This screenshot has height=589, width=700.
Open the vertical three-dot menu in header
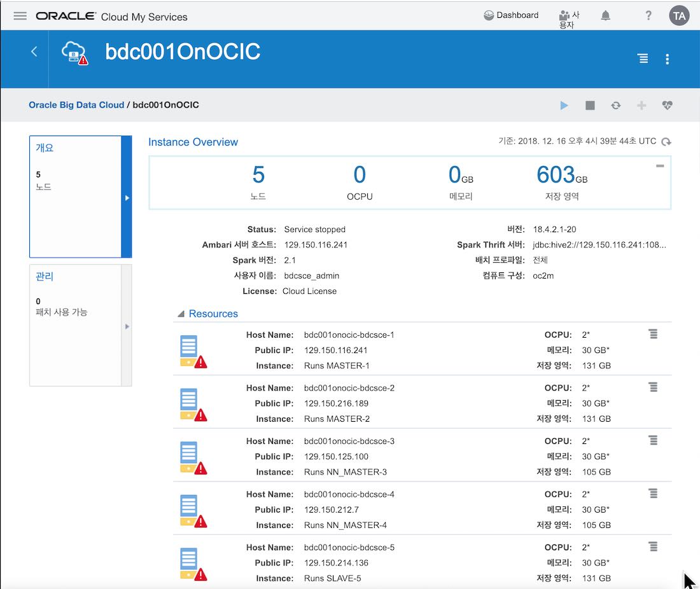point(667,59)
